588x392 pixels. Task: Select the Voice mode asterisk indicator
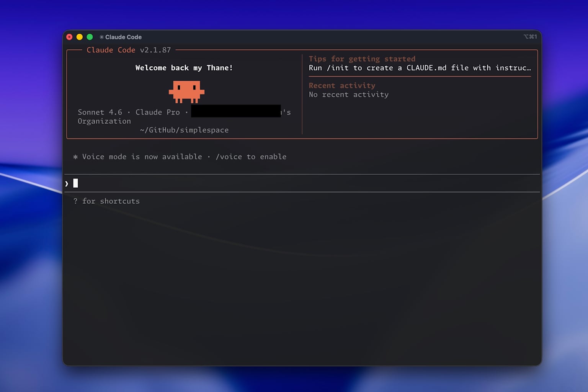[75, 157]
